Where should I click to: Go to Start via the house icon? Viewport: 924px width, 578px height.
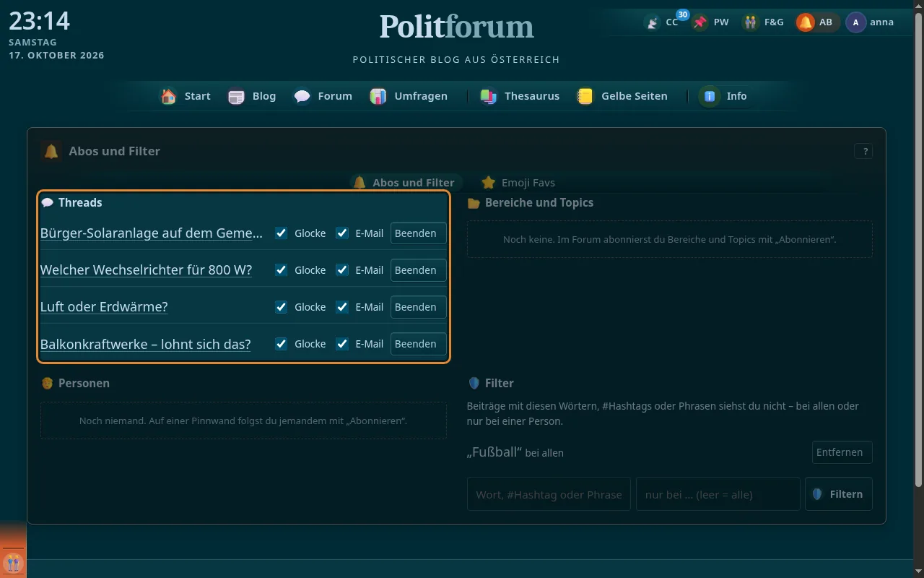click(x=169, y=96)
